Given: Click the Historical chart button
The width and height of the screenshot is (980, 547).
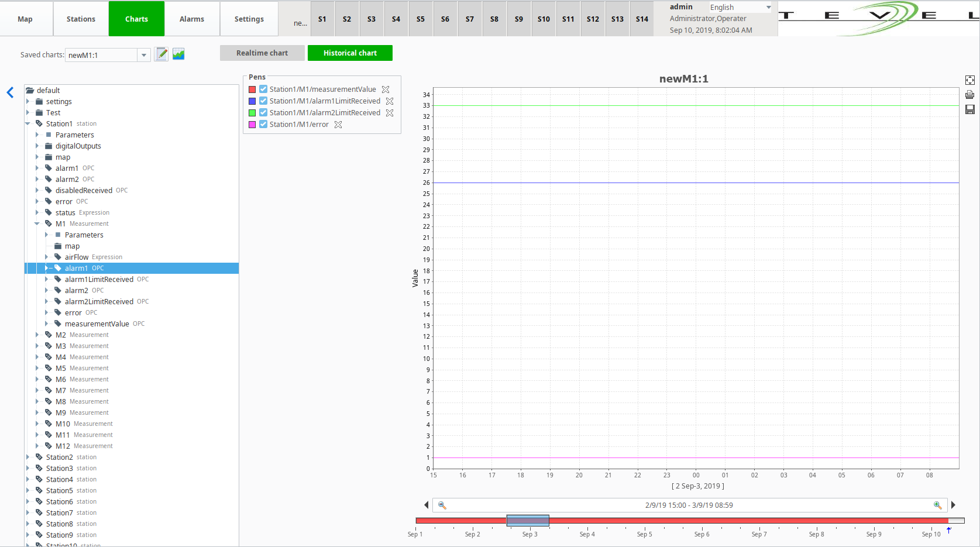Looking at the screenshot, I should coord(350,53).
